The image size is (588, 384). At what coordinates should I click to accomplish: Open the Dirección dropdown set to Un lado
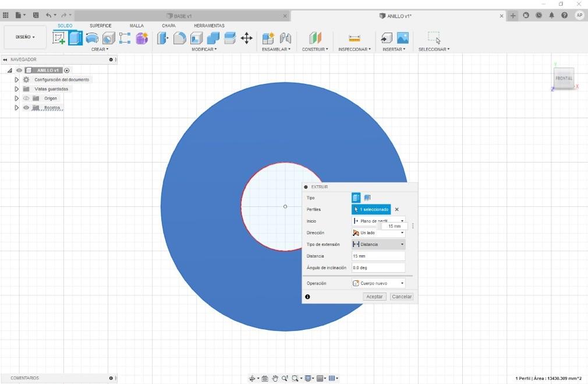[378, 232]
